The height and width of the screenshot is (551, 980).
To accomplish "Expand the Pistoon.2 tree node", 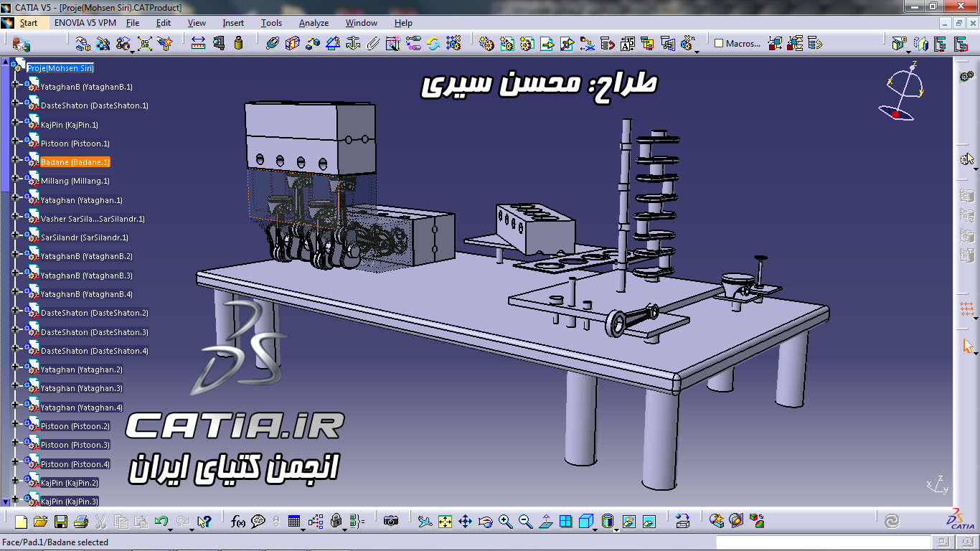I will pos(14,424).
